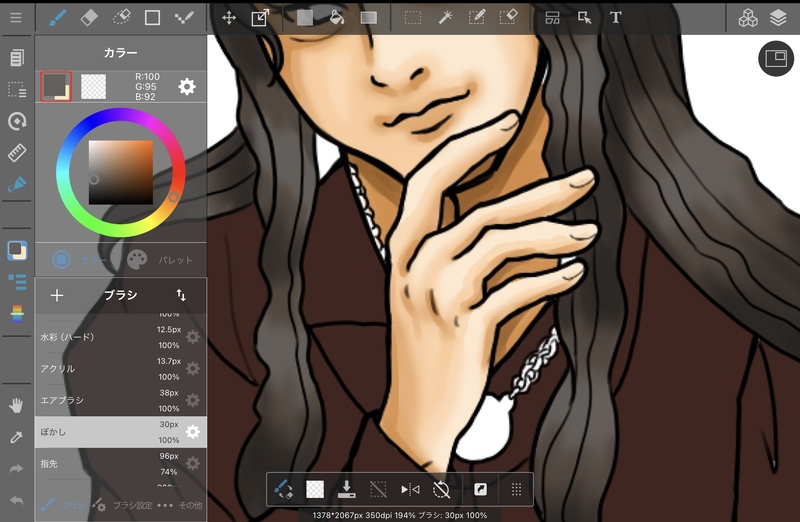800x522 pixels.
Task: Open the Transform tool
Action: (x=260, y=18)
